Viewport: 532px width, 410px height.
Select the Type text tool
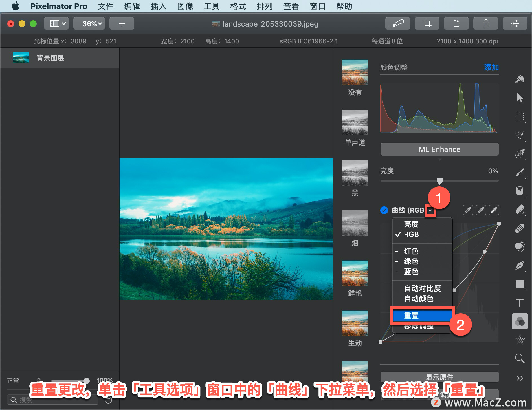click(520, 303)
